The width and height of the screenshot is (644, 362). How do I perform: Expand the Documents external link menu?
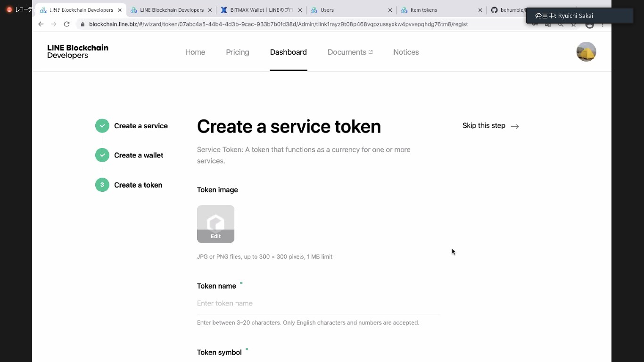pyautogui.click(x=350, y=52)
